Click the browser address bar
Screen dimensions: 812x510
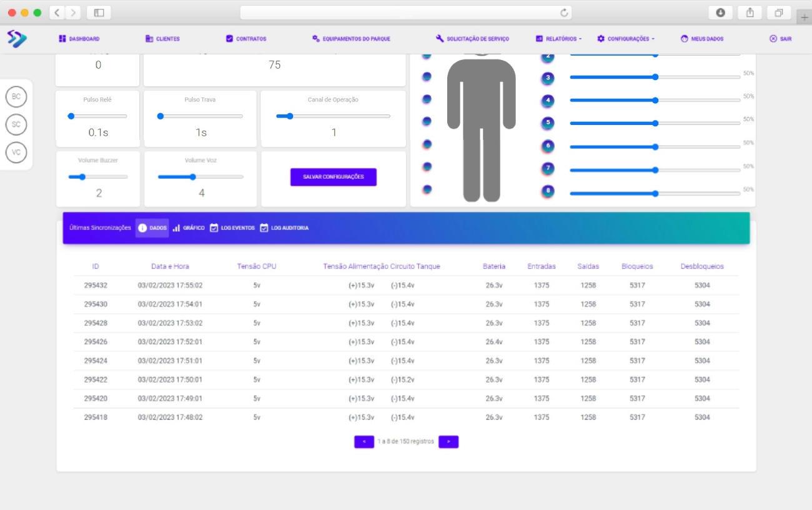point(400,12)
